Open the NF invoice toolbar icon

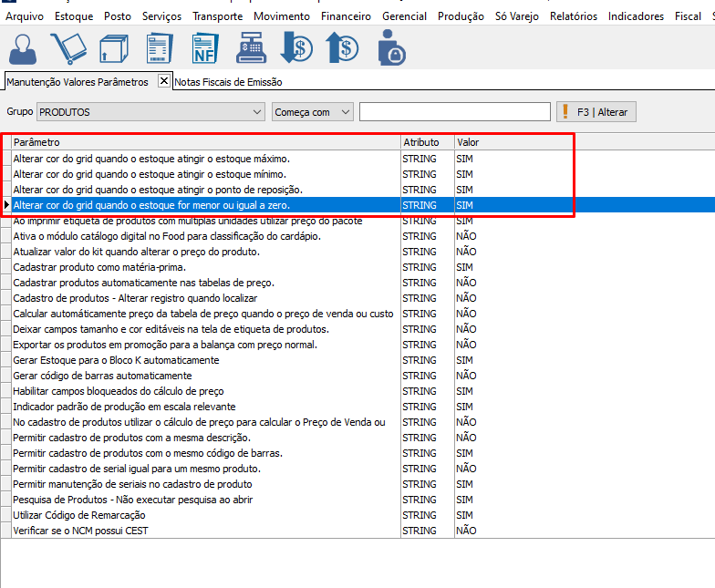205,47
